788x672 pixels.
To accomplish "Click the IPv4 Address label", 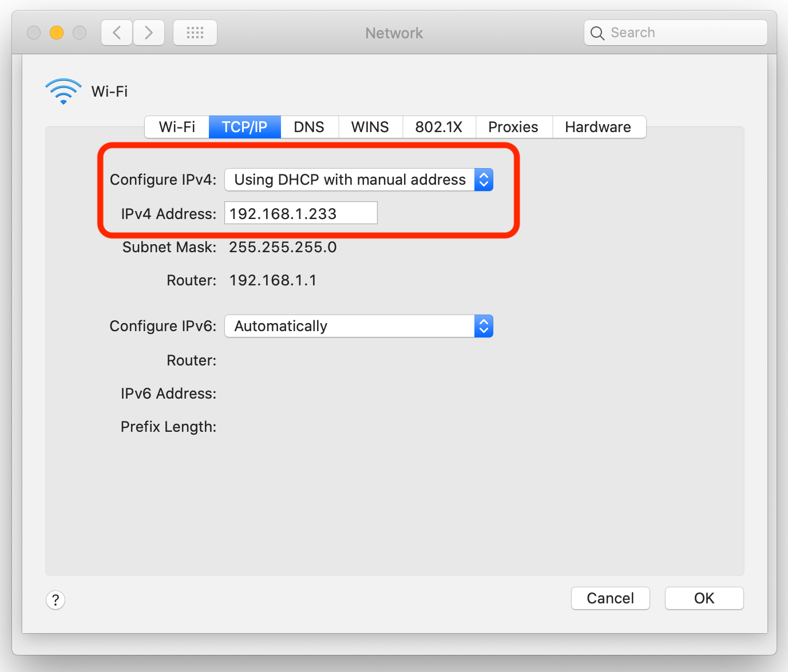I will 169,214.
